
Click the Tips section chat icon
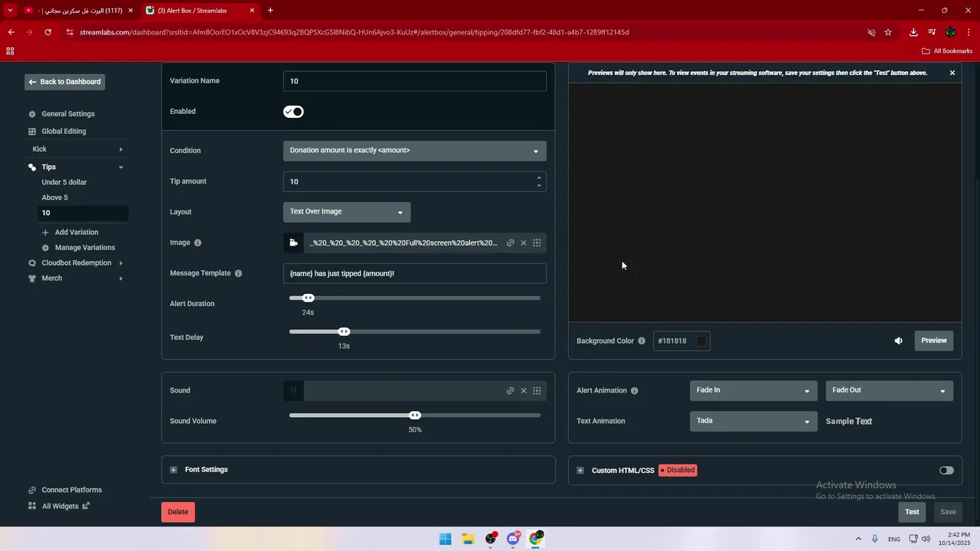coord(32,167)
